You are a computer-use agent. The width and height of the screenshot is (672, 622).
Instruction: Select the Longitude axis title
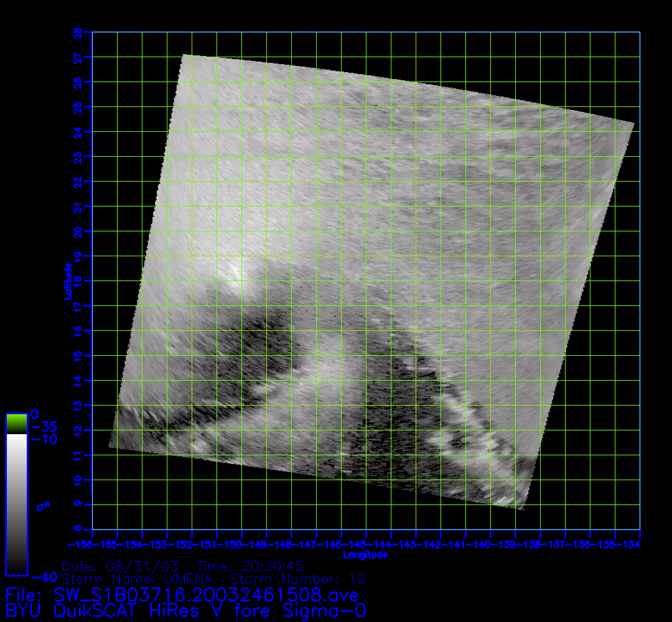coord(365,555)
